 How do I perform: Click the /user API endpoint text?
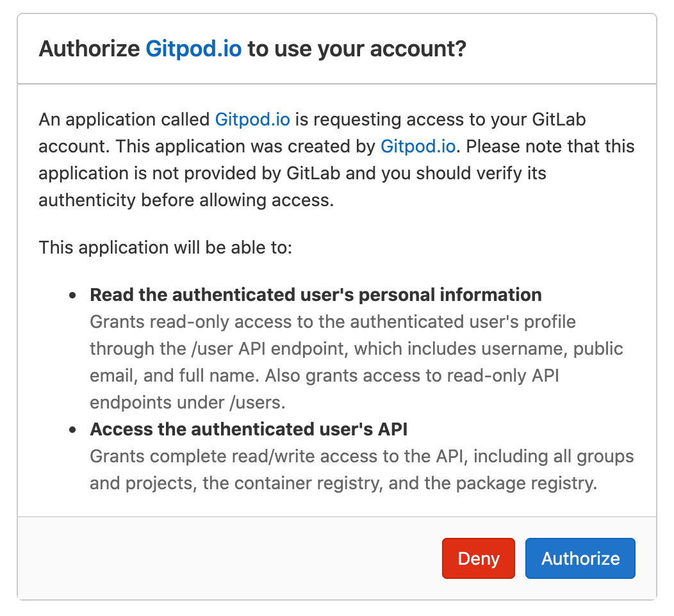[x=251, y=348]
